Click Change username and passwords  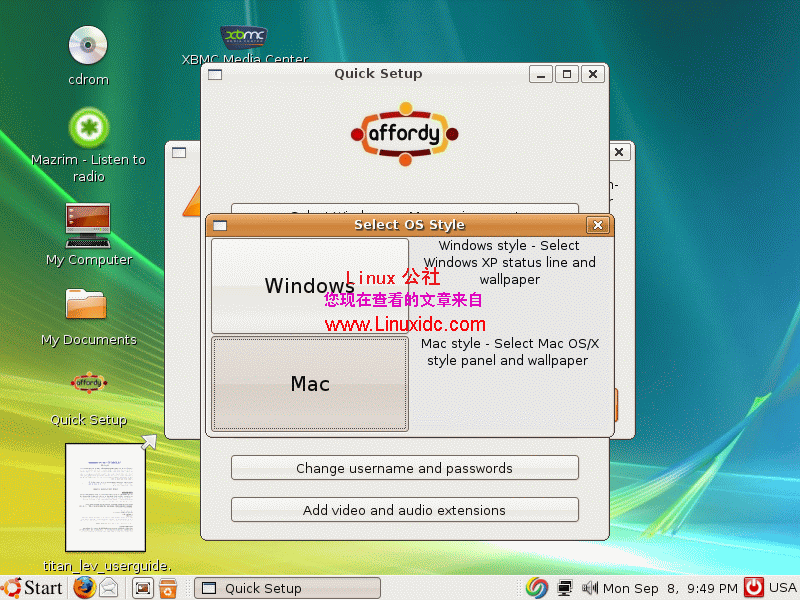(x=404, y=467)
